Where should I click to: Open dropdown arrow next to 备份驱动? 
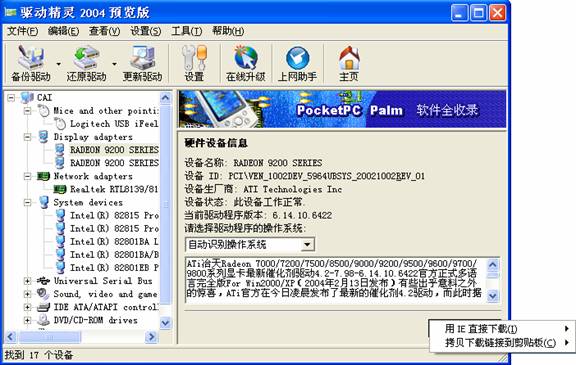[59, 64]
